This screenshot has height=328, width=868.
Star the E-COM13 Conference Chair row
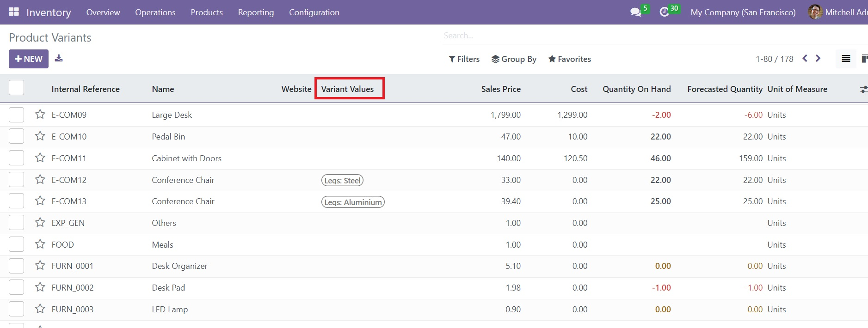click(40, 201)
